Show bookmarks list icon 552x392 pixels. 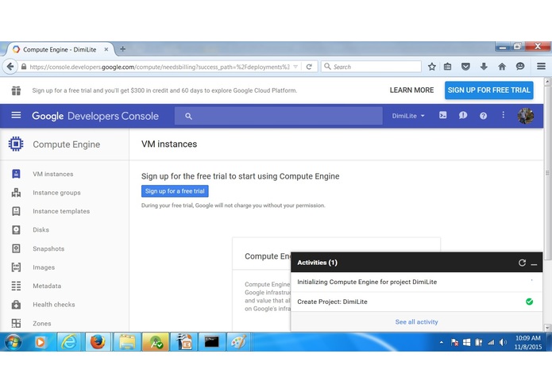(x=447, y=67)
